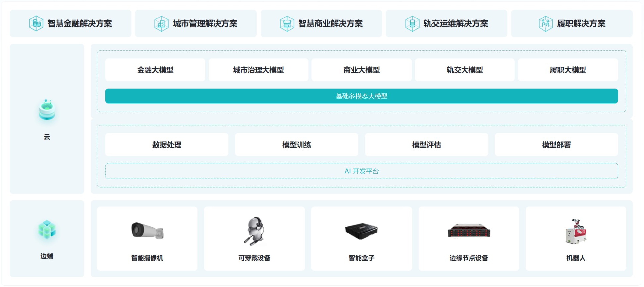Choose the 模型训练 block
Screen dimensions: 644x287
pos(297,145)
